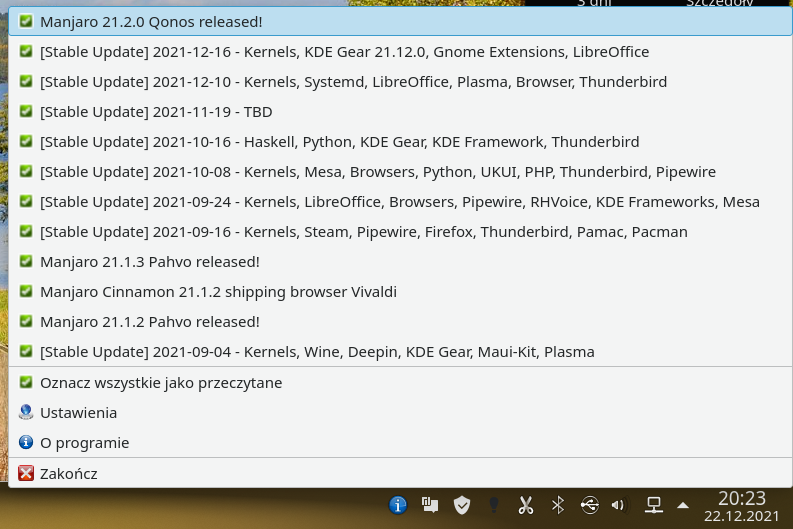Viewport: 793px width, 529px height.
Task: Click the blue info icon of O programie
Action: point(26,442)
